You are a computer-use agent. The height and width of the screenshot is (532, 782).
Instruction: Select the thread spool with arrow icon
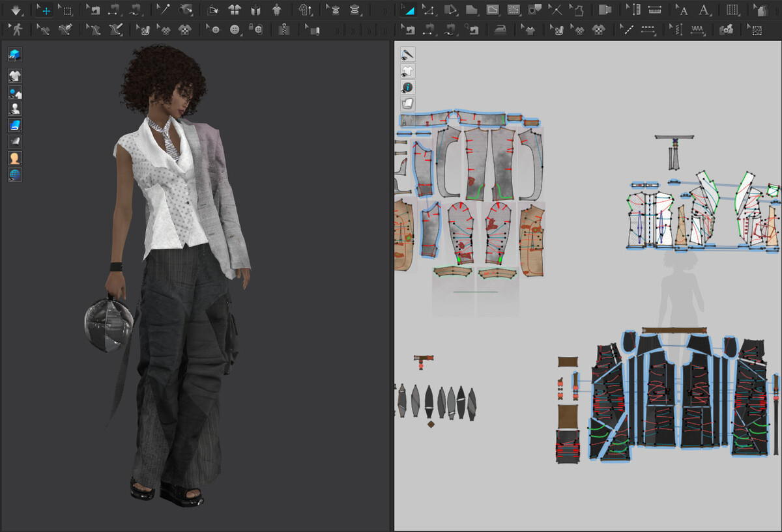[x=333, y=10]
